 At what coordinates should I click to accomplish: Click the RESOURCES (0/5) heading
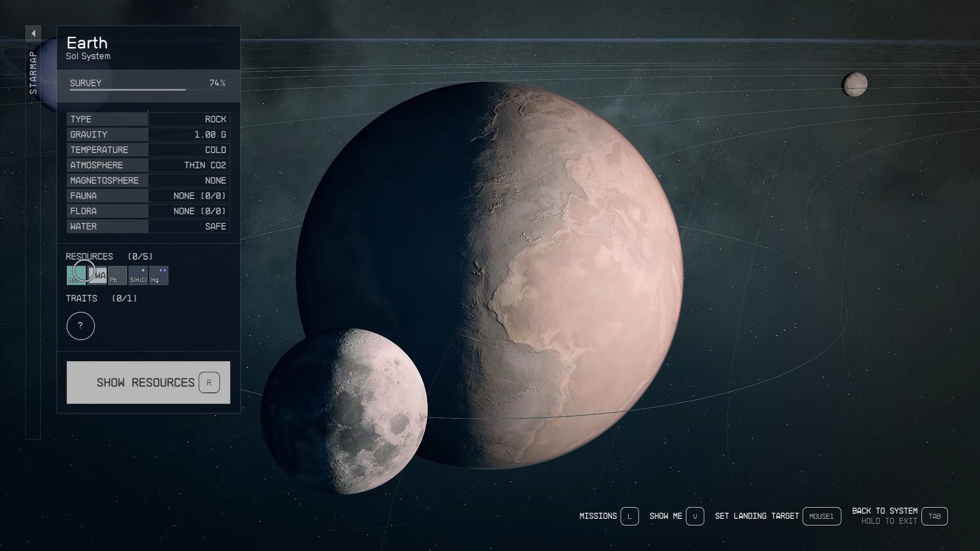coord(109,257)
